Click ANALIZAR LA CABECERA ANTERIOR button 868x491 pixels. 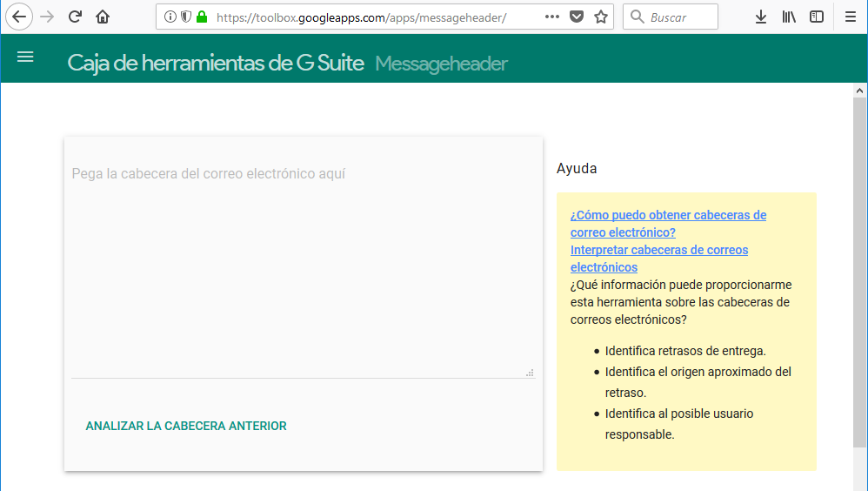click(x=186, y=426)
